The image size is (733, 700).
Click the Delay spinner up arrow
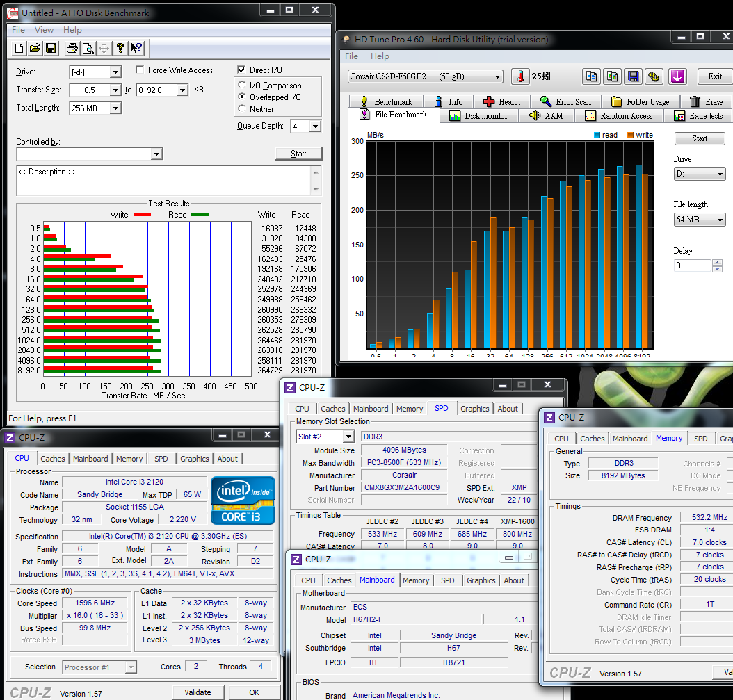pos(717,263)
